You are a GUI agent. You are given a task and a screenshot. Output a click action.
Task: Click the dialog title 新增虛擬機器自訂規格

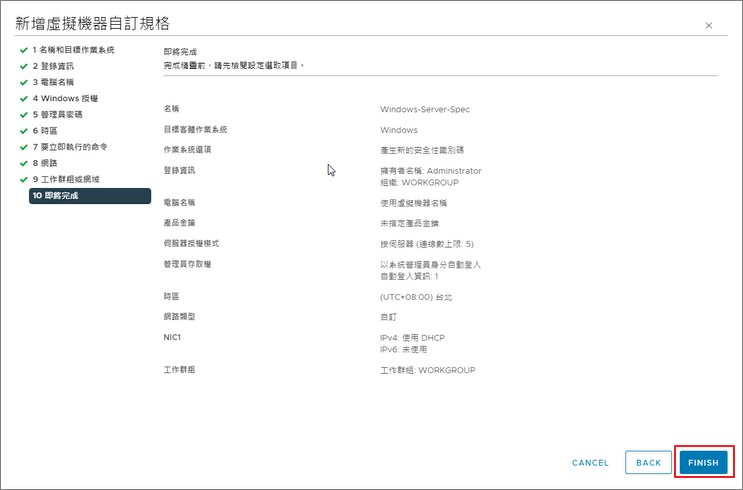point(92,23)
